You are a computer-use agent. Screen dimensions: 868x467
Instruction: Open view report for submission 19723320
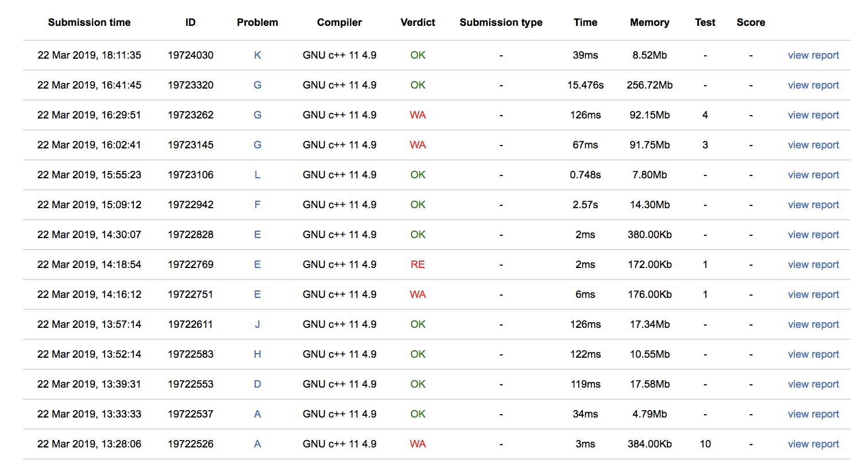point(813,85)
